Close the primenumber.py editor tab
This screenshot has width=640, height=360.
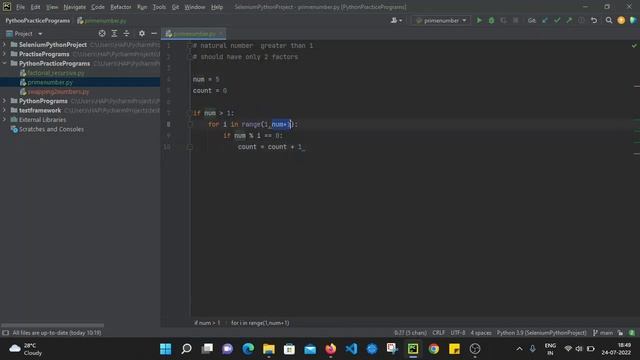(221, 33)
